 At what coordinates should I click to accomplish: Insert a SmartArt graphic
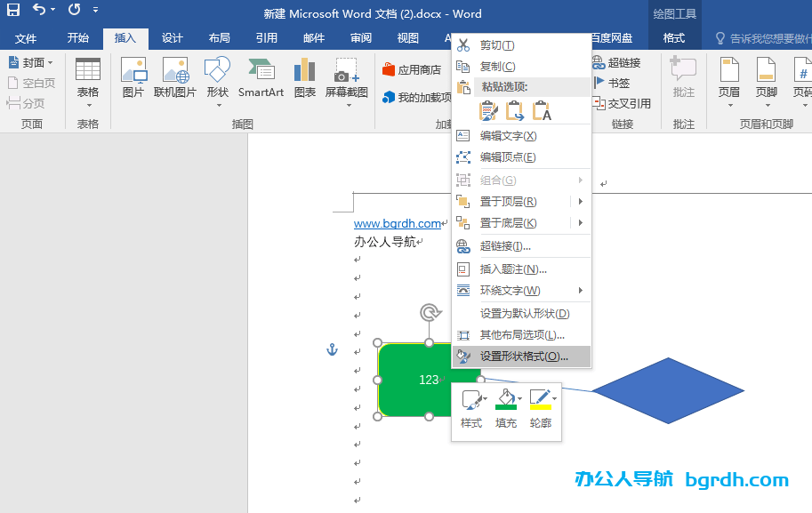(x=261, y=78)
